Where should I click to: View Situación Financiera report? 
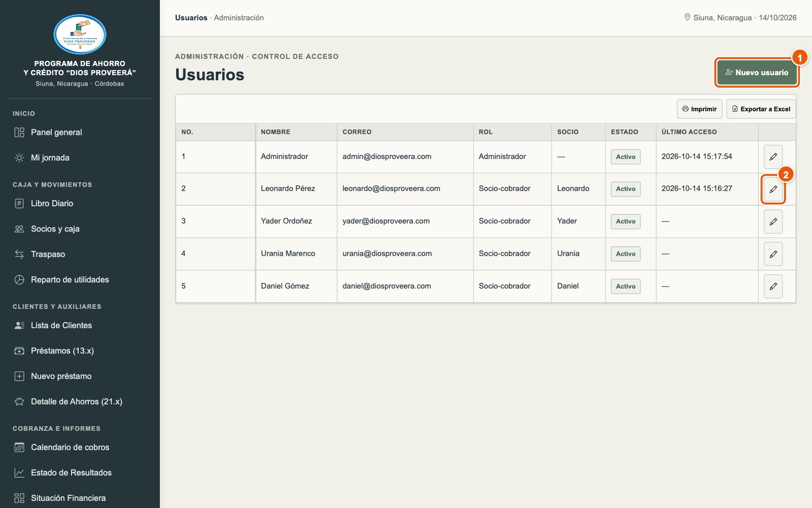click(80, 498)
